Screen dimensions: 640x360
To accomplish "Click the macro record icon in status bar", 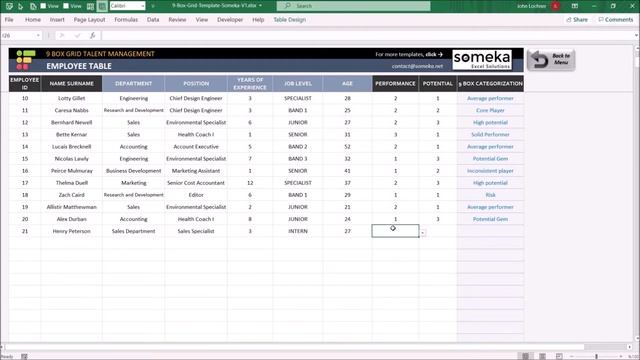I will [24, 356].
